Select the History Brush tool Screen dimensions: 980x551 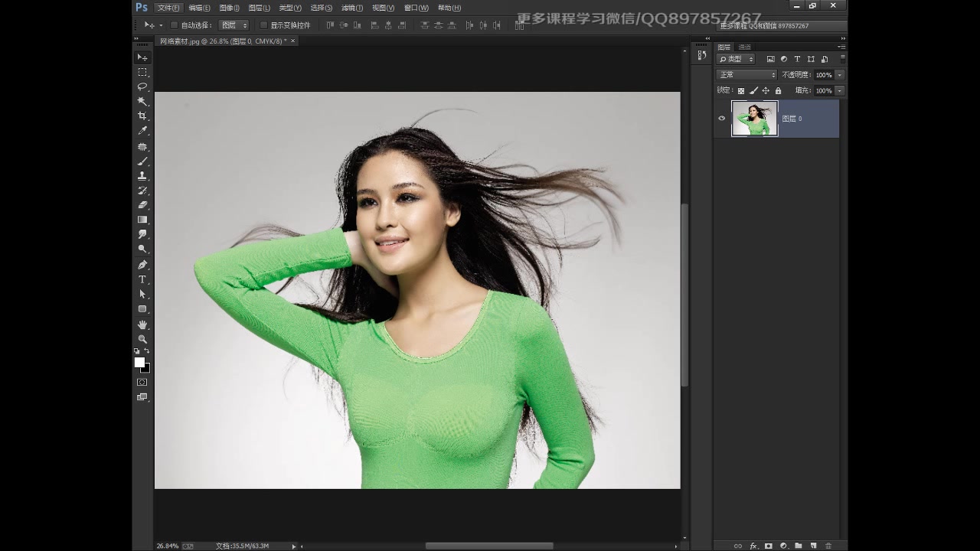(x=142, y=190)
